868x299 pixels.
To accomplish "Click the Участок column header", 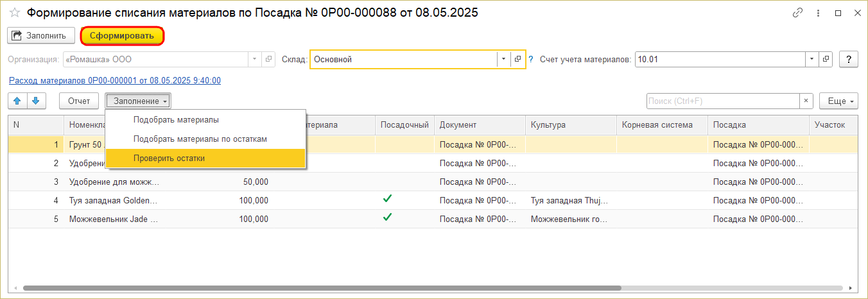I will pos(834,125).
